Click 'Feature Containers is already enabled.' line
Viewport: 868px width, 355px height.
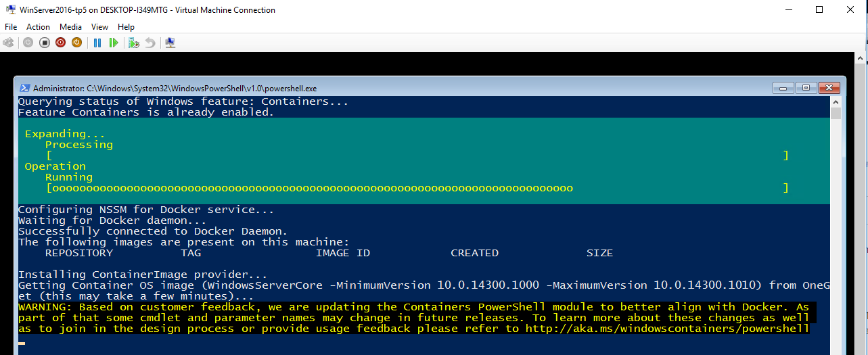pos(146,112)
